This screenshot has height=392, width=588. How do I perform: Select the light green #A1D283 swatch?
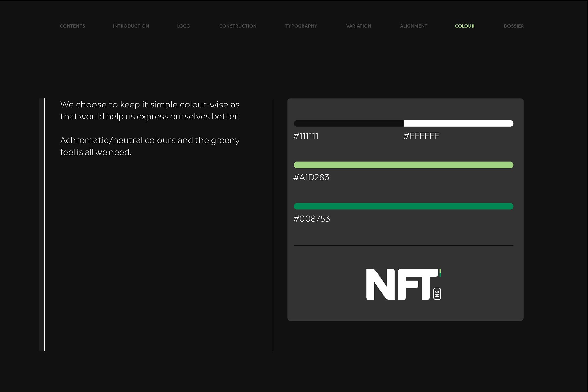(x=403, y=165)
